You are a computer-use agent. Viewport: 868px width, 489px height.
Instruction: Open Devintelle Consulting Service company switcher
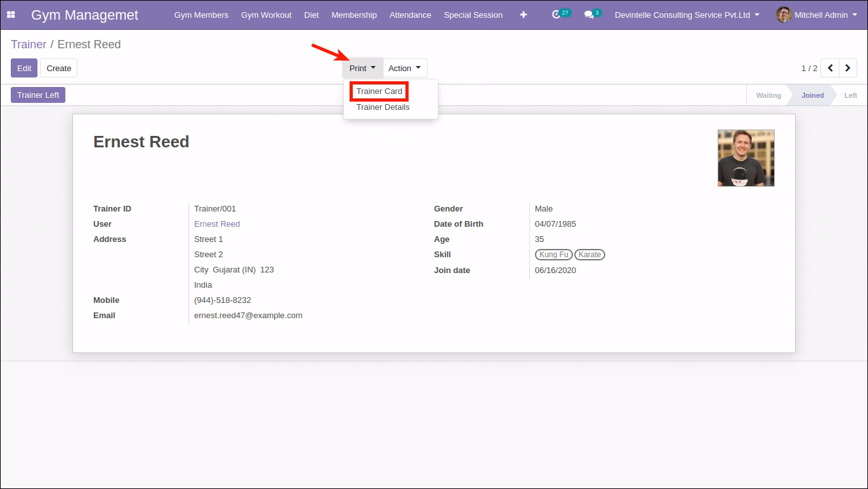[x=687, y=15]
